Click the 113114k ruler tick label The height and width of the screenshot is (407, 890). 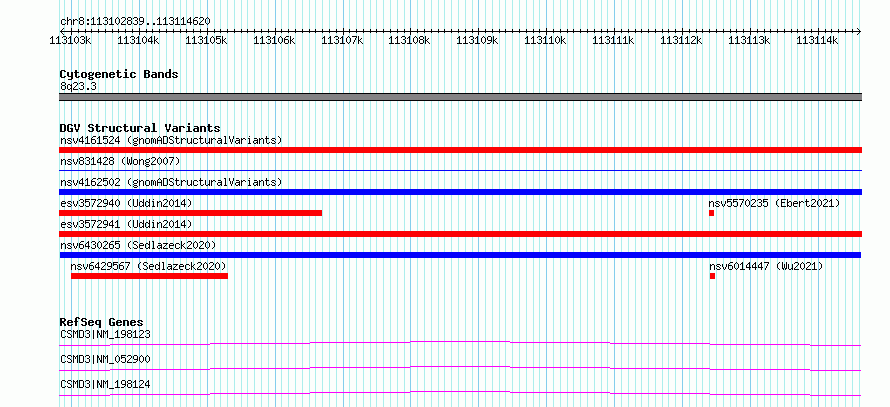click(817, 40)
